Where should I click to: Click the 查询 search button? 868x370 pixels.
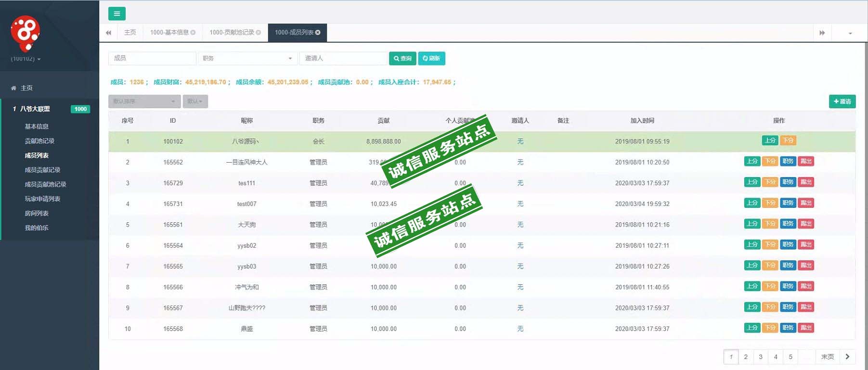[402, 58]
